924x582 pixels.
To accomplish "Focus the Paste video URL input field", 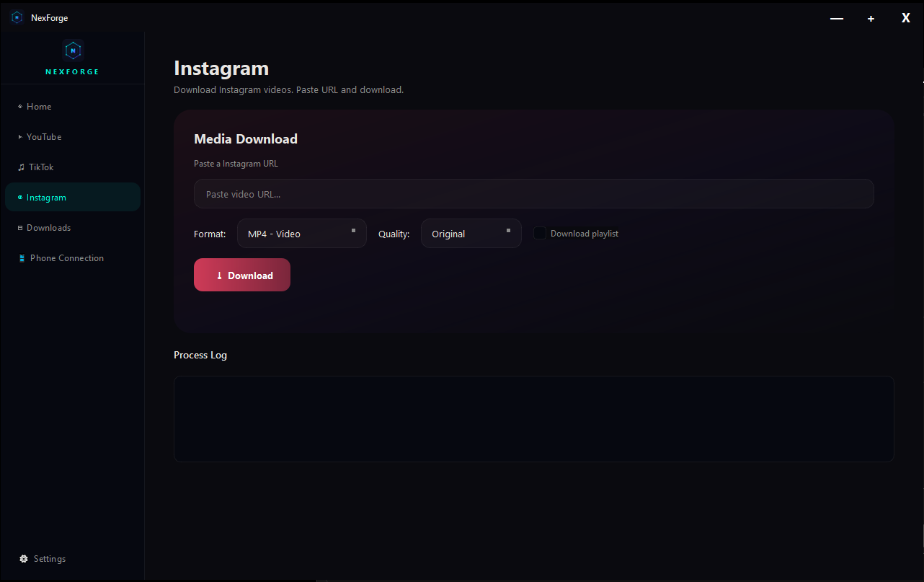I will (x=534, y=194).
